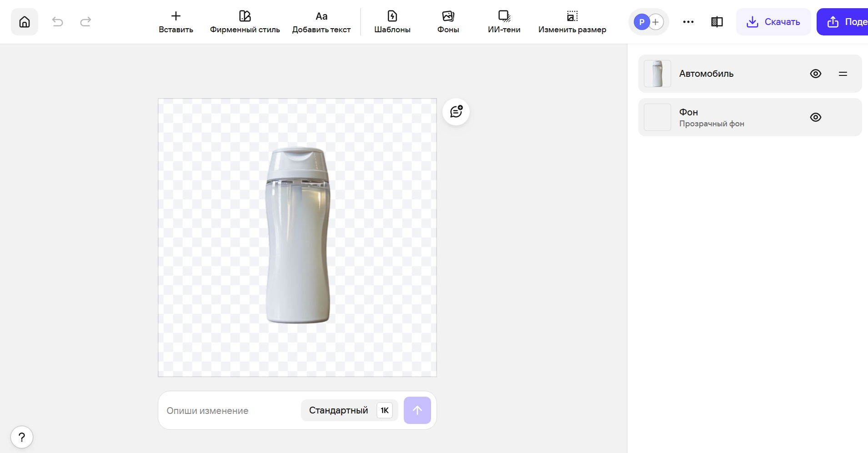Open the ИИ-тени AI shadows tool
Screen dimensions: 868x453
coord(504,22)
